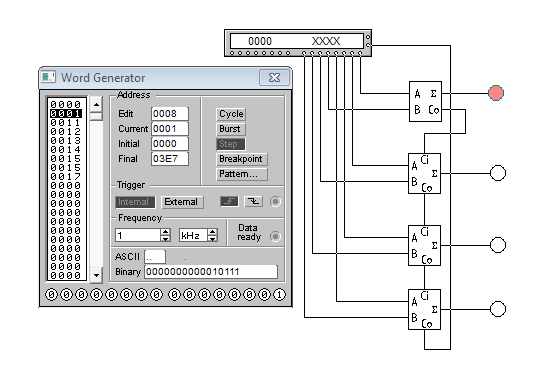Increase the frequency value with up arrow

(166, 232)
